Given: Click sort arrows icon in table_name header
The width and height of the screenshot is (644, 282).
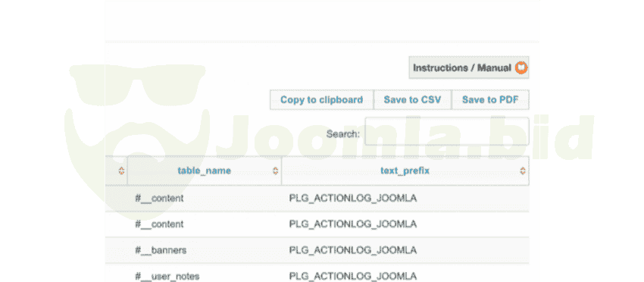Looking at the screenshot, I should [x=276, y=171].
